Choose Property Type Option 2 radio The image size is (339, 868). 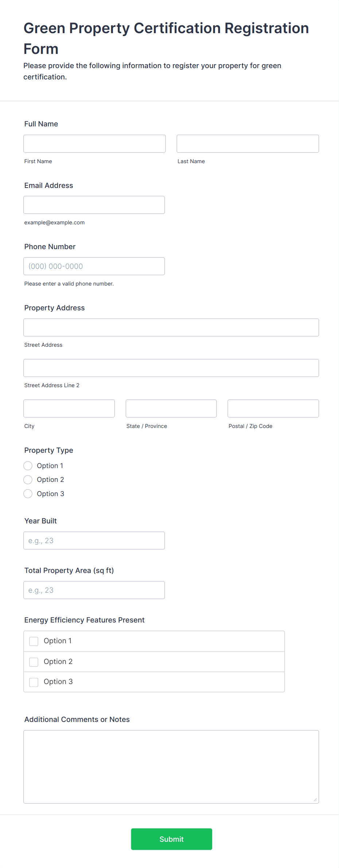pyautogui.click(x=28, y=479)
